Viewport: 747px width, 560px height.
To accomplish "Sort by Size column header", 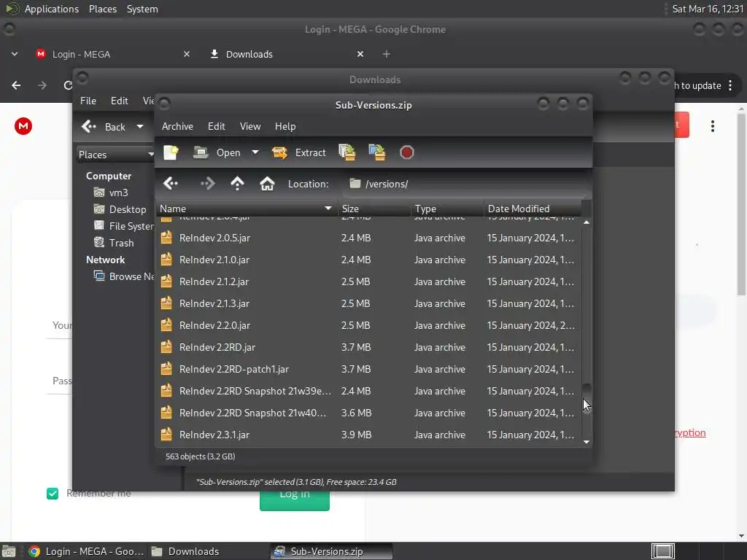I will pyautogui.click(x=374, y=209).
